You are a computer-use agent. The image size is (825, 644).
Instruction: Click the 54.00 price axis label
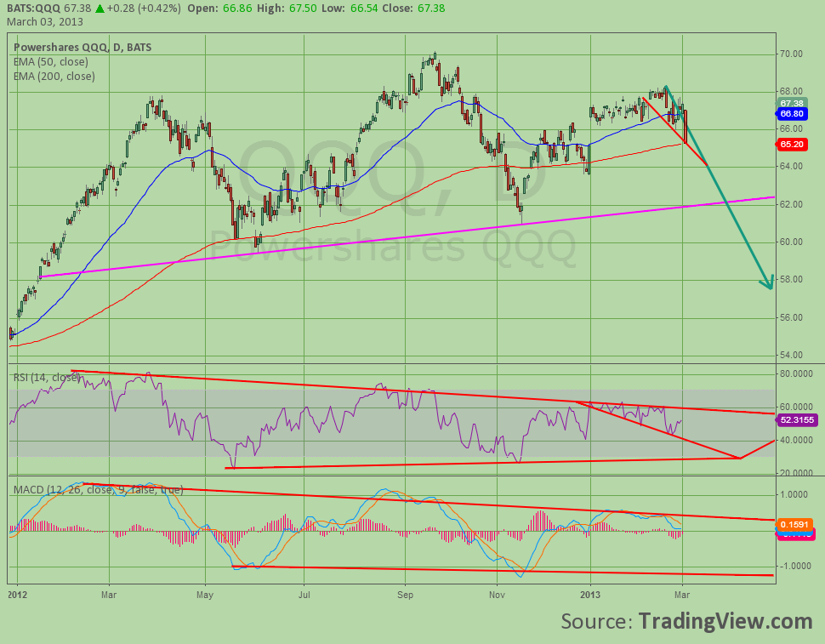[791, 355]
